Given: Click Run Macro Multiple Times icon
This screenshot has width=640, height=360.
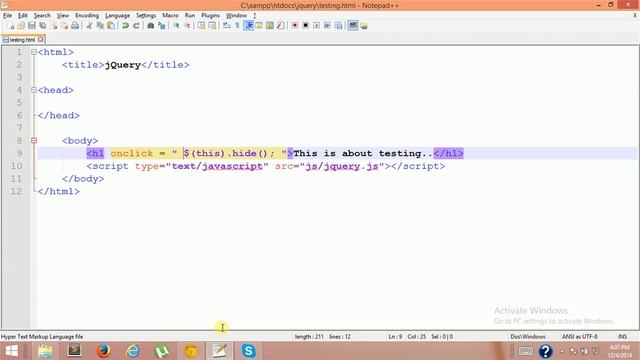Looking at the screenshot, I should pos(327,26).
